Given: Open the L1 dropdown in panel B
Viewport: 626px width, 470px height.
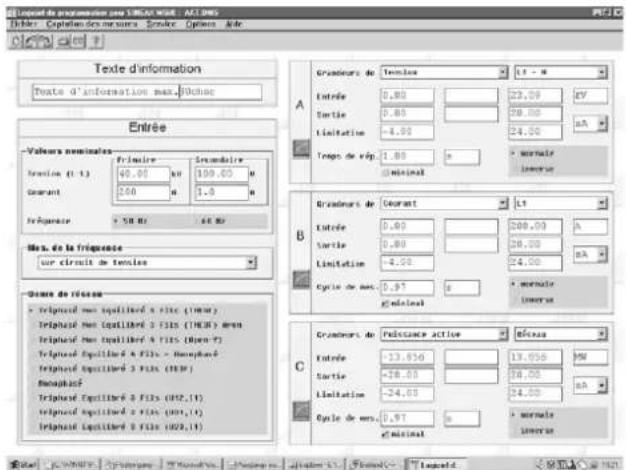Looking at the screenshot, I should (561, 204).
